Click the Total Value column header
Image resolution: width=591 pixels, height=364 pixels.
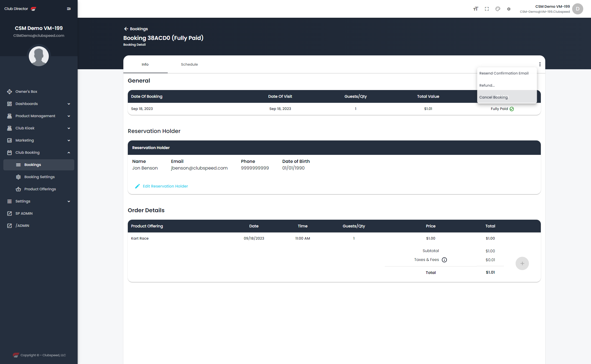point(428,96)
